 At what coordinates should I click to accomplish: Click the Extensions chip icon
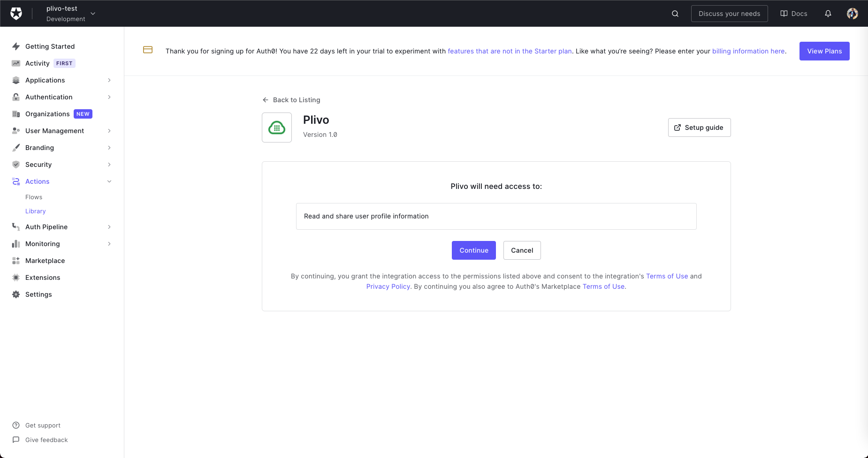[x=16, y=278]
